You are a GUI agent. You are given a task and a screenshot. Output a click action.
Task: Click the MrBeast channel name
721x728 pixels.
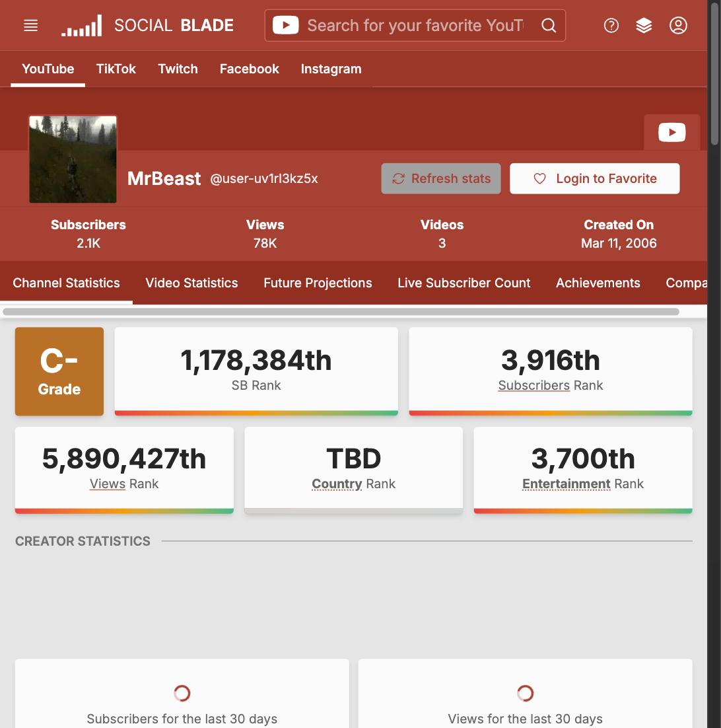click(164, 178)
